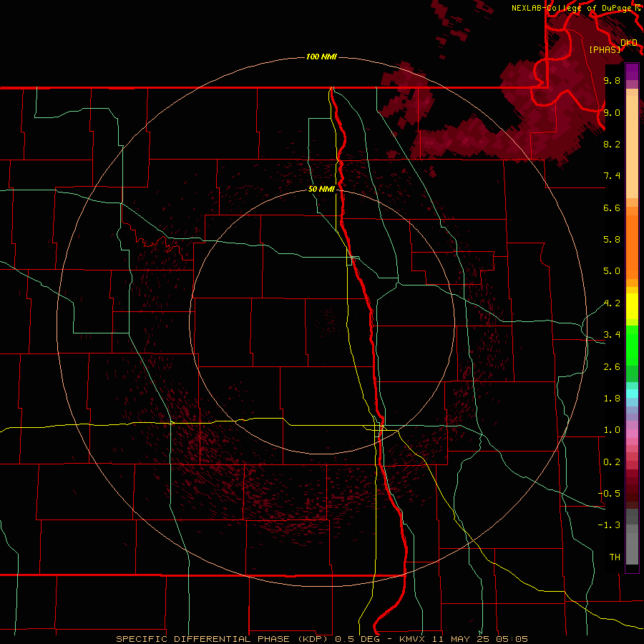Click the 9.8 legend value
Screen dimensions: 644x644
pyautogui.click(x=612, y=80)
